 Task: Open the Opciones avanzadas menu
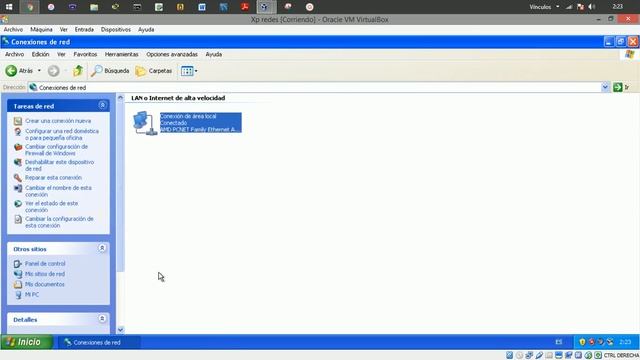pyautogui.click(x=172, y=54)
